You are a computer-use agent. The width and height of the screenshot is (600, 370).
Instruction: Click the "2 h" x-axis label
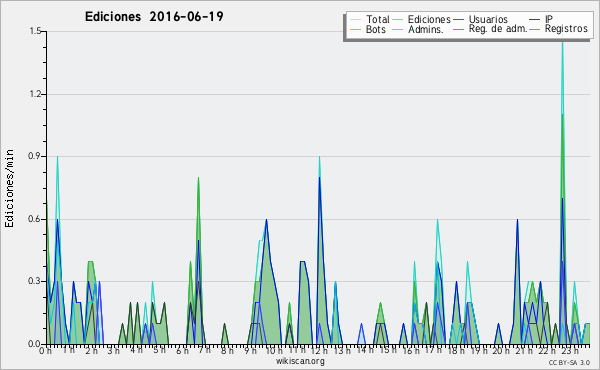click(91, 350)
